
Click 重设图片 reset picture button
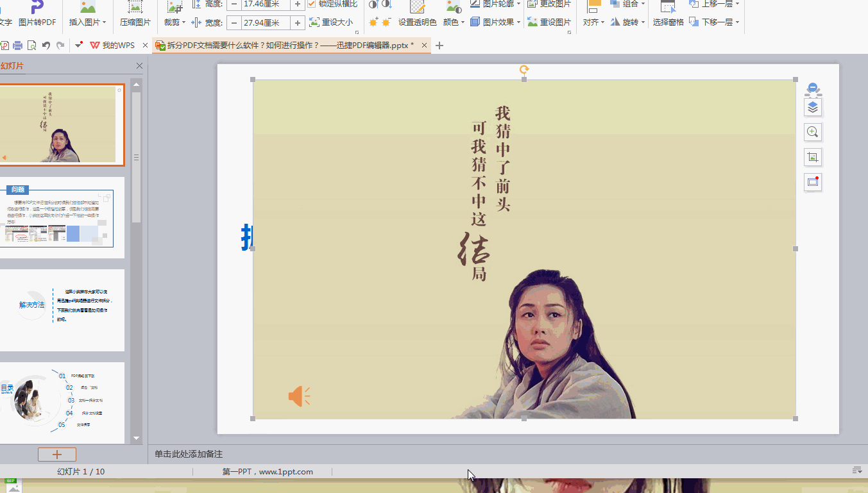tap(549, 22)
